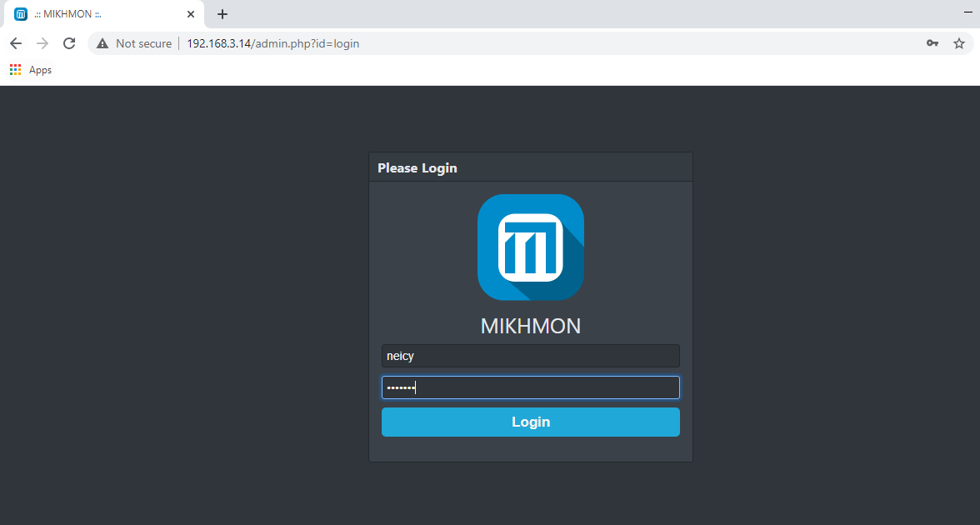
Task: Click the masked password input field
Action: point(531,387)
